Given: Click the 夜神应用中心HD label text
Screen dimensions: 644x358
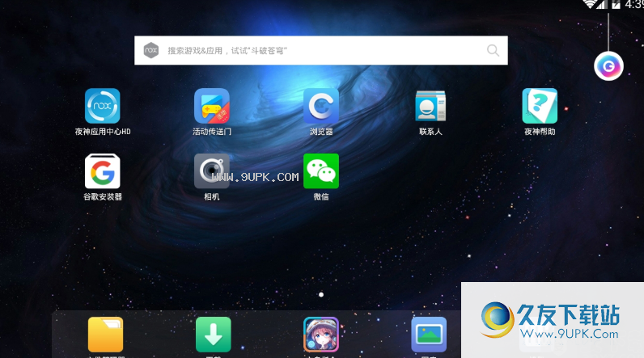Looking at the screenshot, I should pos(103,132).
